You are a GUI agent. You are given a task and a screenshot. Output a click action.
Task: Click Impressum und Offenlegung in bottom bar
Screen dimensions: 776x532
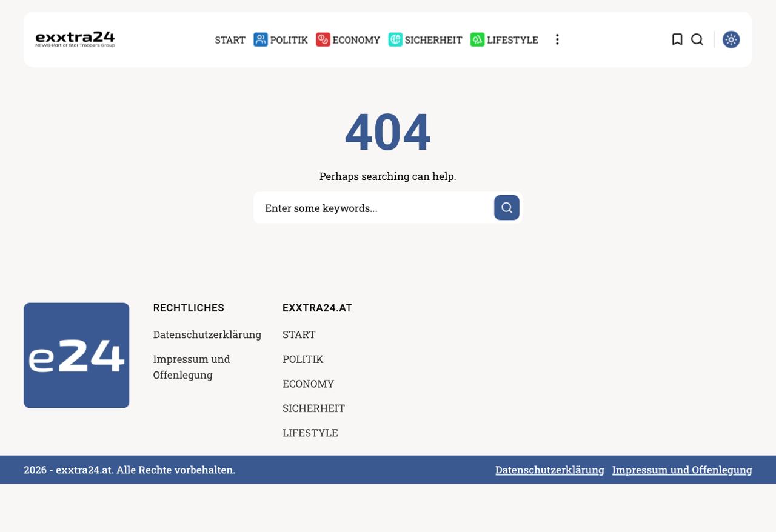click(681, 470)
